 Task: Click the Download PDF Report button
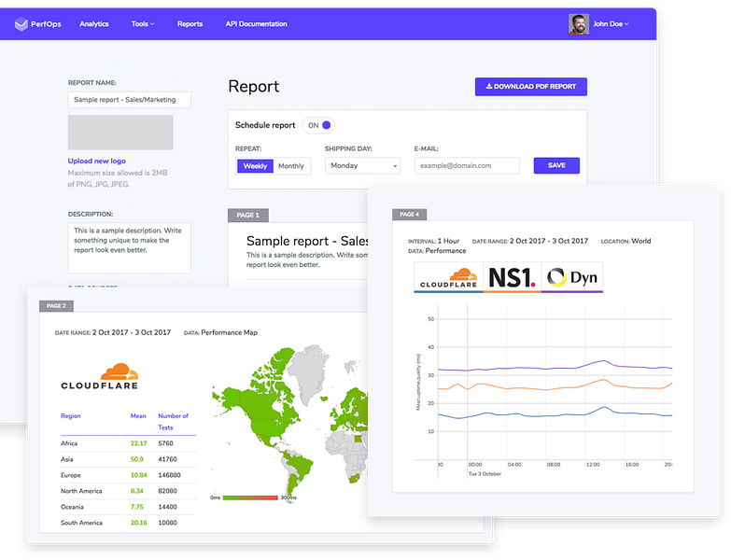click(531, 87)
